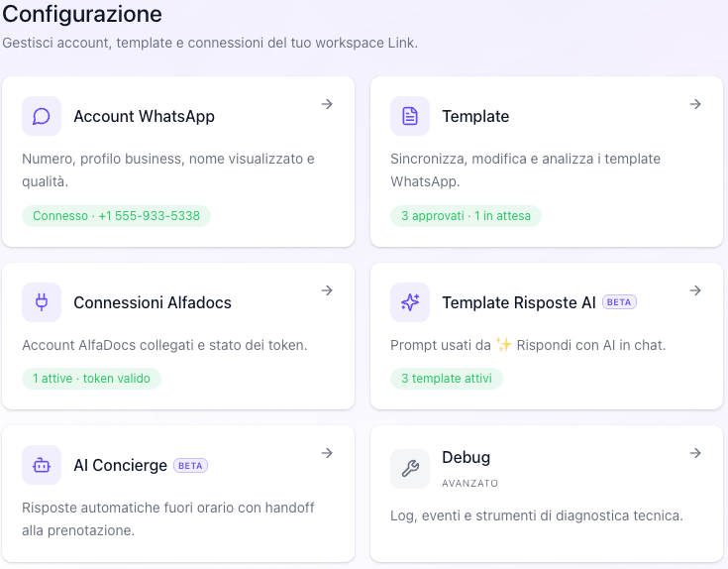Click the sparkle icon for Template Risposte AI
This screenshot has height=569, width=728.
pos(409,302)
